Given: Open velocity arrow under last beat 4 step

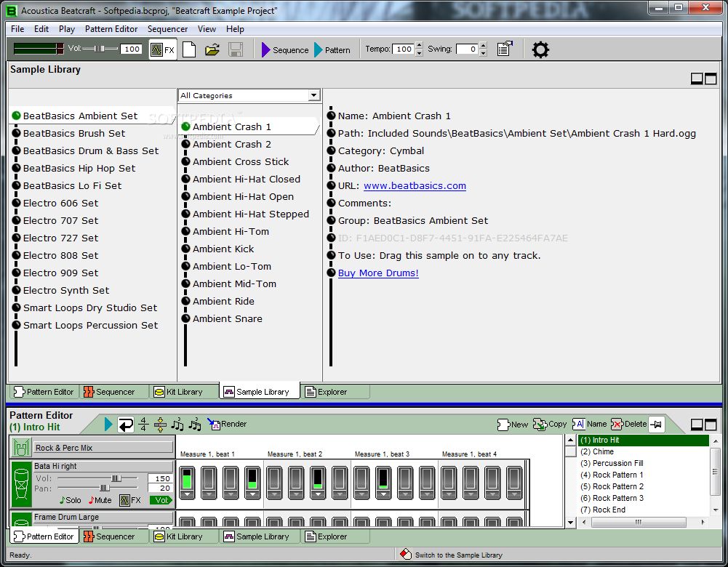Looking at the screenshot, I should tap(514, 494).
